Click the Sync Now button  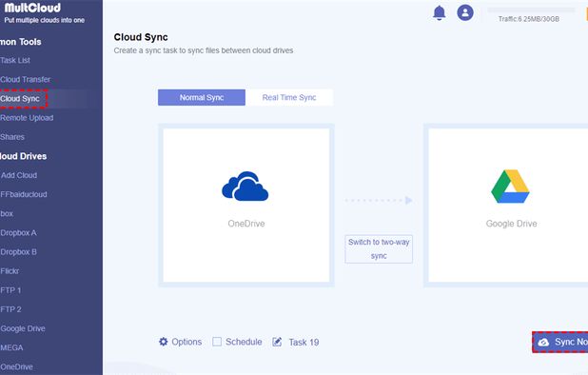pos(560,342)
